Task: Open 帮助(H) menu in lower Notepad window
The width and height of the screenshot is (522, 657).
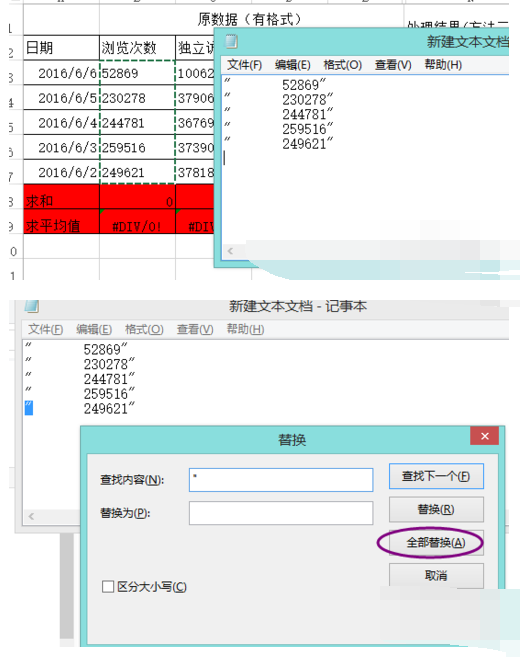Action: tap(245, 329)
